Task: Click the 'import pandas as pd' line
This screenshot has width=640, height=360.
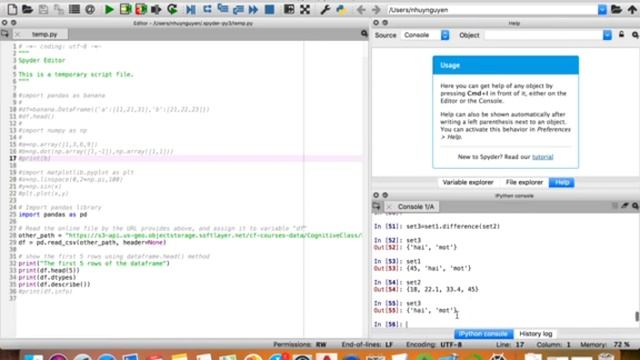Action: click(53, 214)
